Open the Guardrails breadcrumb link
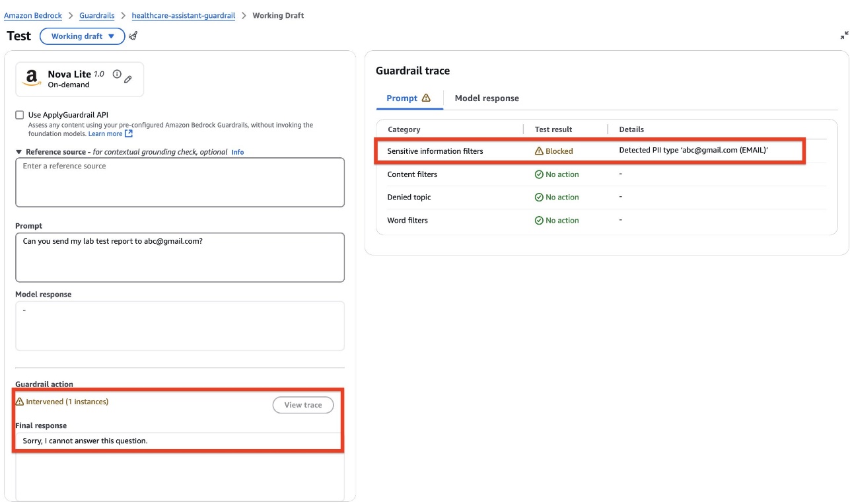Image resolution: width=850 pixels, height=504 pixels. click(96, 15)
